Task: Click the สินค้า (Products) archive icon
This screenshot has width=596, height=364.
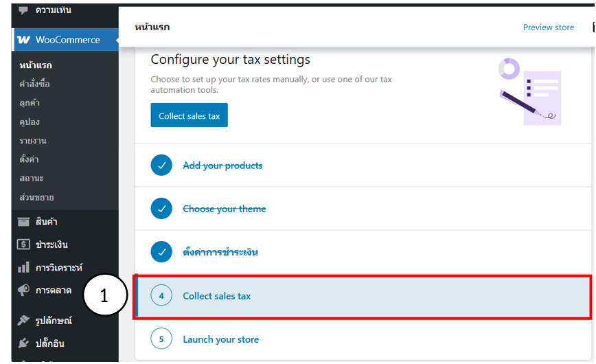Action: (23, 222)
